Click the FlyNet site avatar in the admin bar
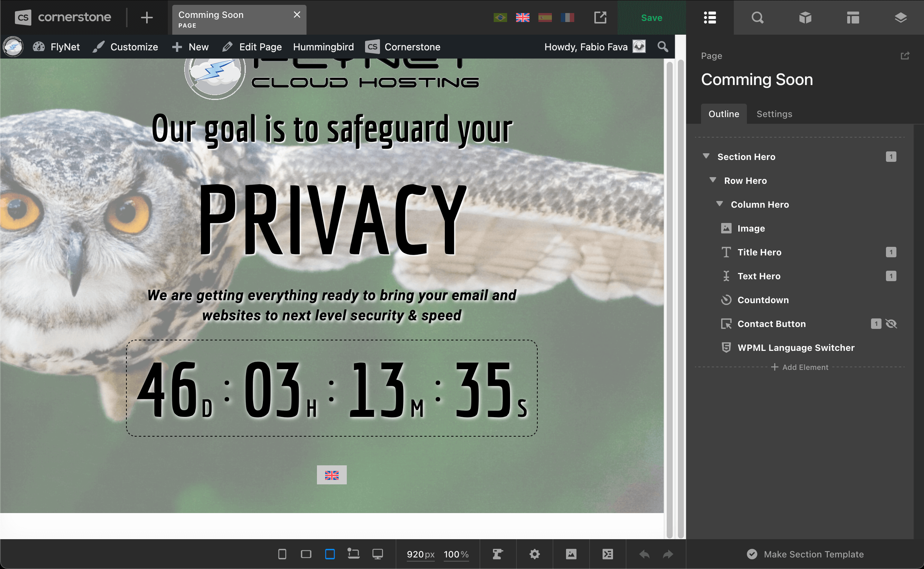The image size is (924, 569). 13,47
